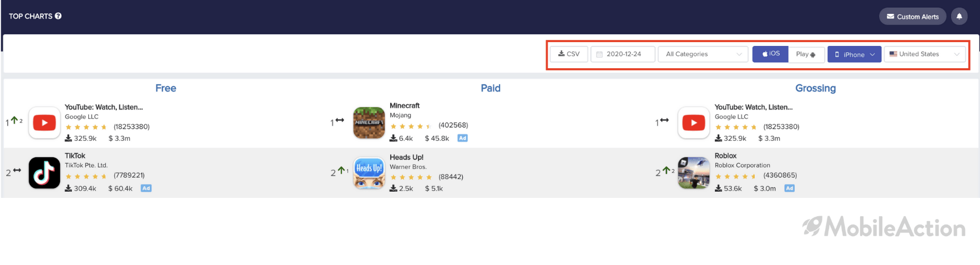Click the Ad badge on TikTok
Image resolution: width=980 pixels, height=265 pixels.
tap(146, 188)
